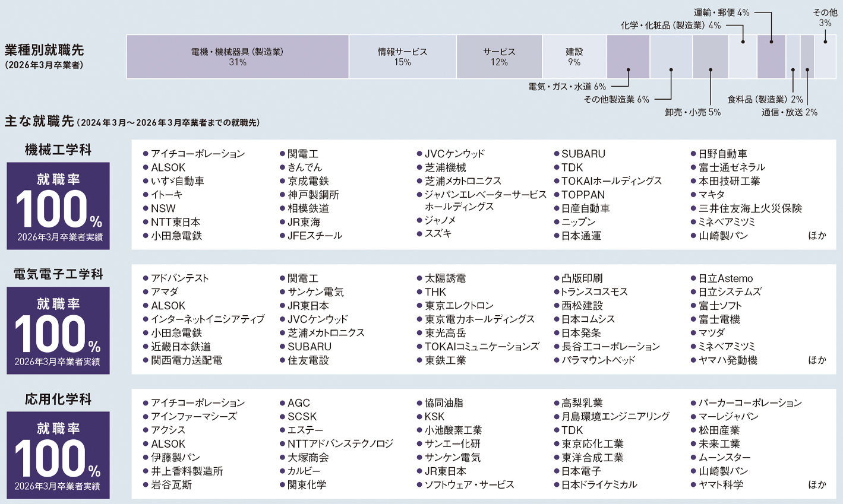Click the アインファーマシーズ entry
The image size is (843, 504).
pos(194,417)
